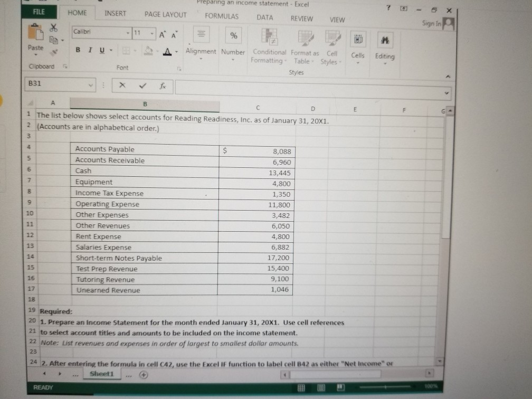The width and height of the screenshot is (532, 399).
Task: Toggle italic formatting
Action: coord(90,50)
